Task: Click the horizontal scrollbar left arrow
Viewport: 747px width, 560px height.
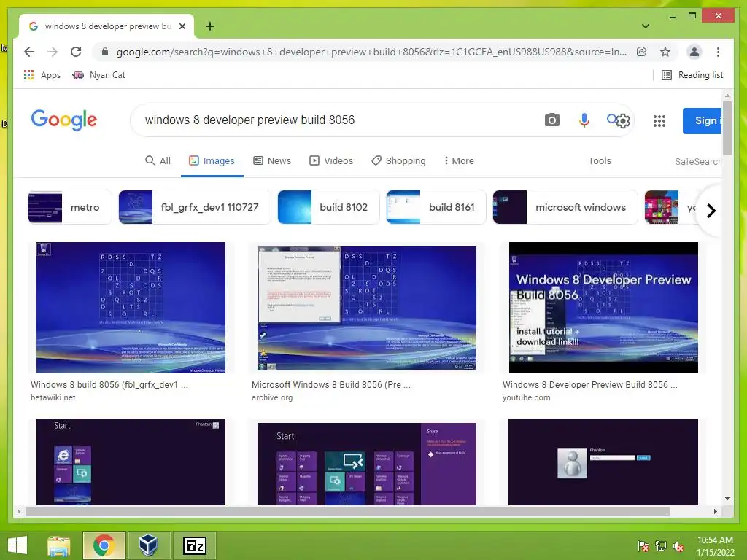Action: [19, 511]
